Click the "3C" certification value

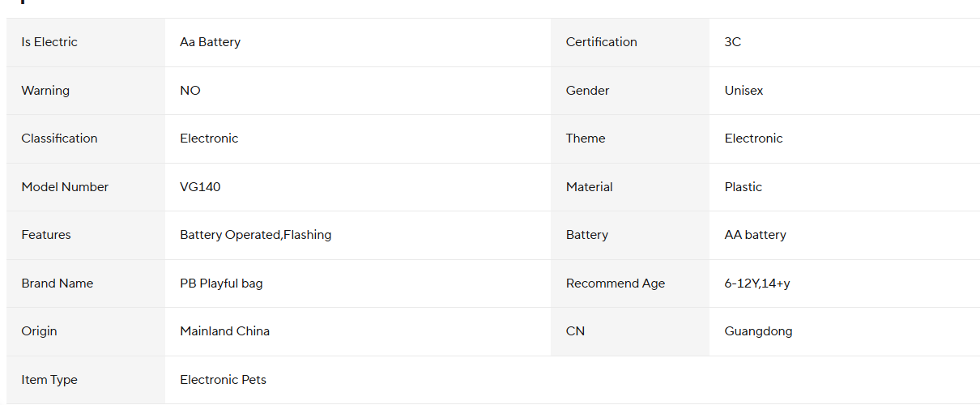[732, 42]
